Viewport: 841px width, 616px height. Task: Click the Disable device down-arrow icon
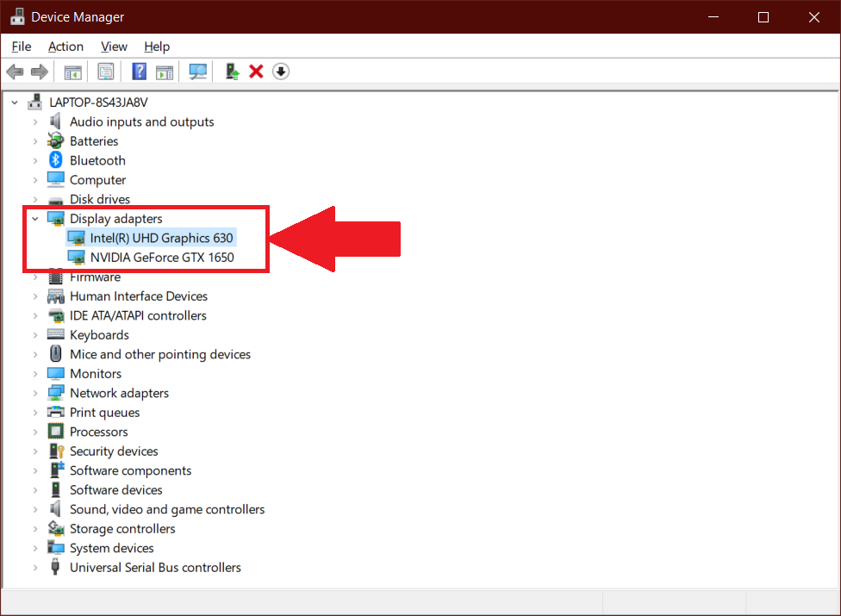pyautogui.click(x=280, y=72)
